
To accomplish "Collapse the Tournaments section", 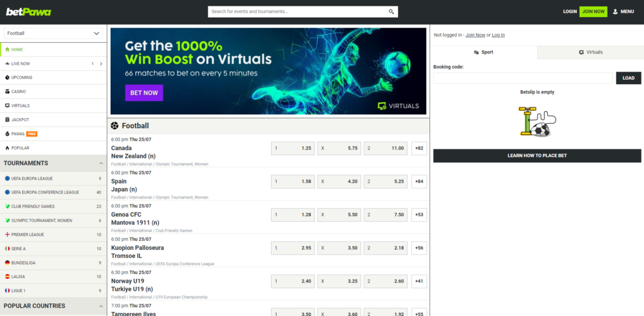I will click(101, 163).
